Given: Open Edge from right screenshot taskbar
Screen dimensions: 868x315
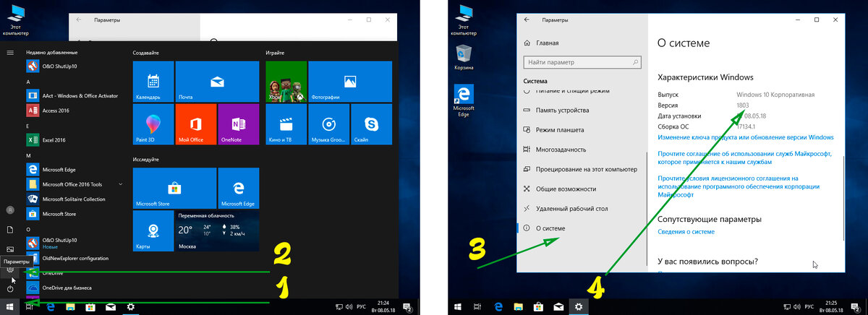Looking at the screenshot, I should point(498,307).
